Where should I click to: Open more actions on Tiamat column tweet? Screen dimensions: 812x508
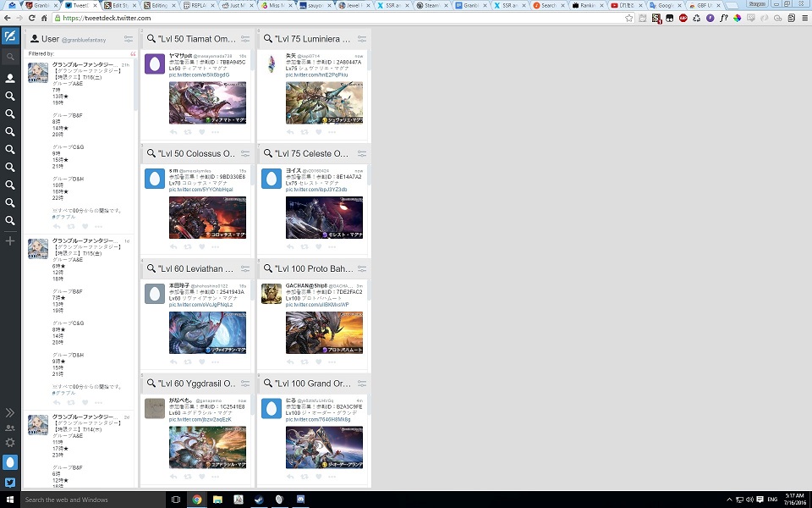[x=216, y=132]
